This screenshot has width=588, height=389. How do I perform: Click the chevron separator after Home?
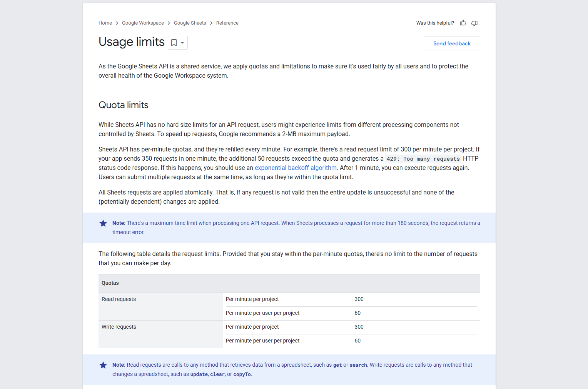(117, 23)
